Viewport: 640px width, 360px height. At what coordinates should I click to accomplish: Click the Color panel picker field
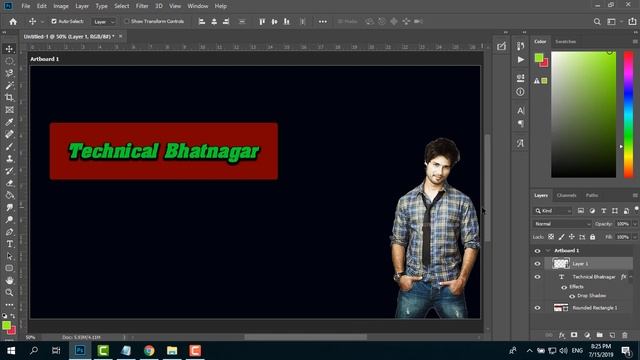pyautogui.click(x=584, y=115)
